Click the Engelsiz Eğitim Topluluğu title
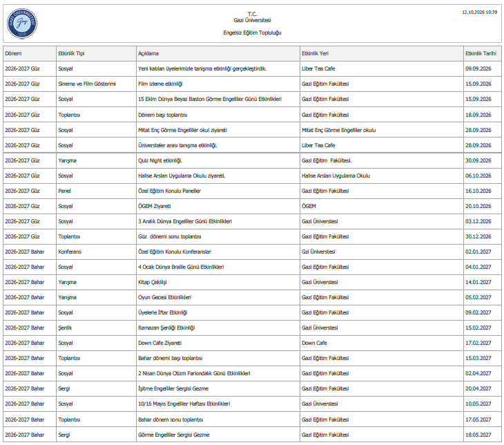Viewport: 504px width, 445px height. click(x=252, y=32)
